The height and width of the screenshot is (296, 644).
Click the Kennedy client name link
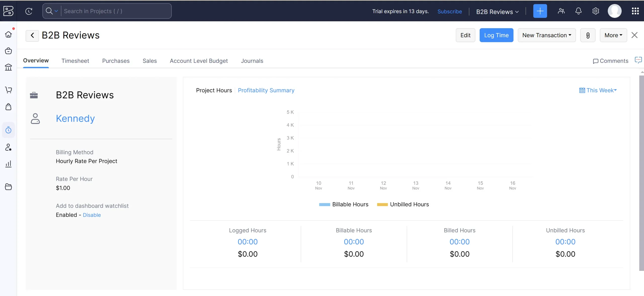75,119
